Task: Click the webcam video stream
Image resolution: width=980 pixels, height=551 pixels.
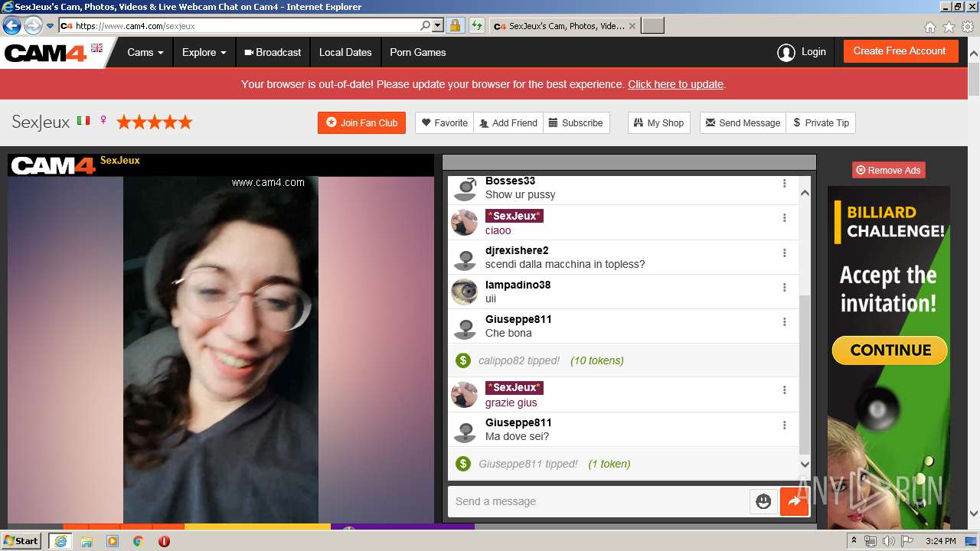Action: click(220, 350)
